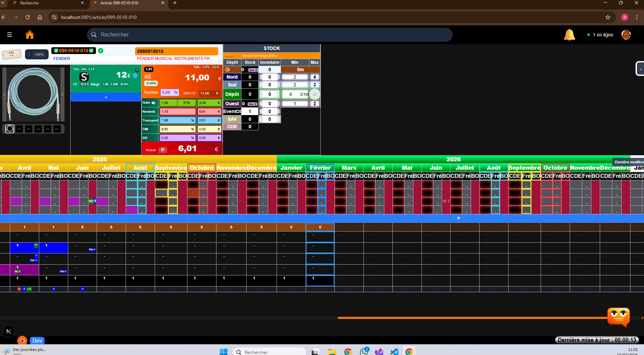Image resolution: width=644 pixels, height=355 pixels.
Task: Expand the + row beneath the 2026 calendar
Action: (x=459, y=218)
